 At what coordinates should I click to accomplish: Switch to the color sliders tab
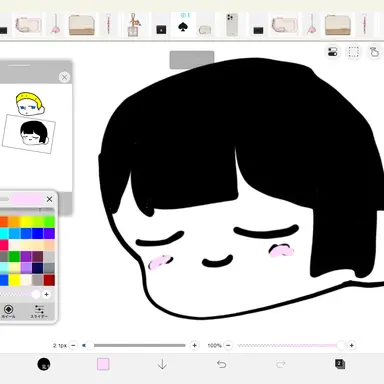tap(39, 311)
